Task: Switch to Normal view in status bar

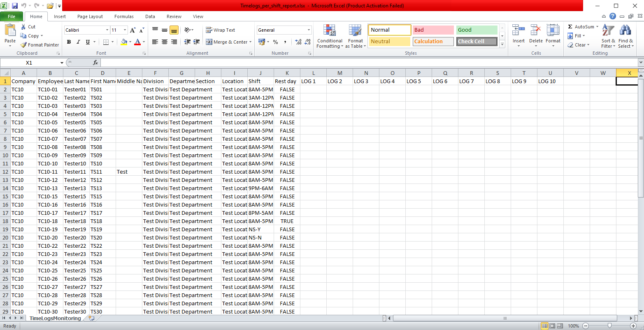Action: (544, 326)
